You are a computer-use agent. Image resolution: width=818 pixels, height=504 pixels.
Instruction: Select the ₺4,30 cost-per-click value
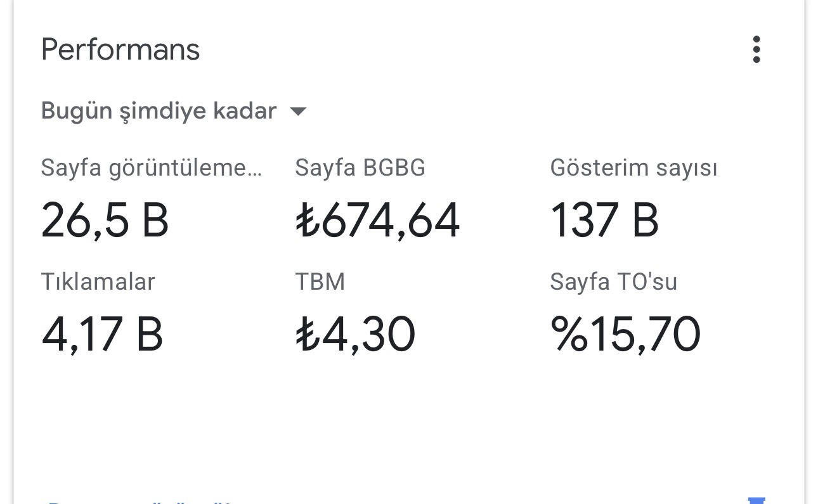(x=355, y=334)
